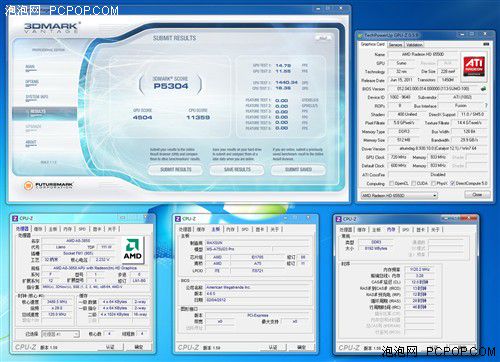This screenshot has width=500, height=362.
Task: Click the AMD logo in CPU-Z processor window
Action: pyautogui.click(x=133, y=249)
